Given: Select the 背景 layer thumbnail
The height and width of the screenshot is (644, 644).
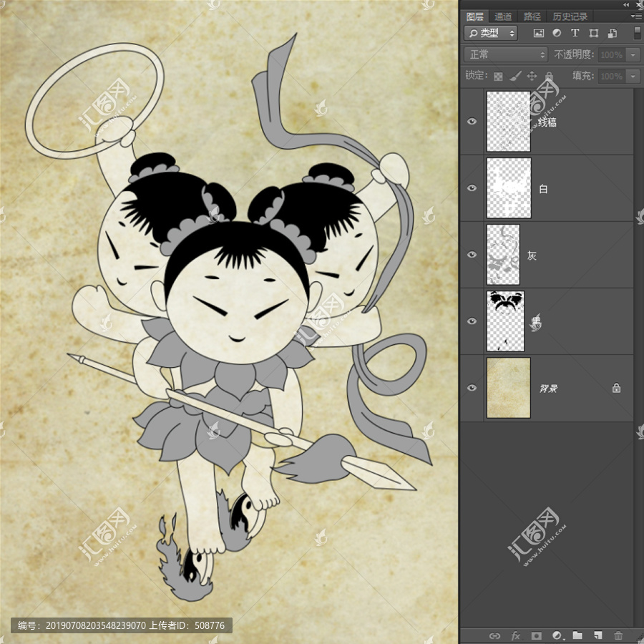Looking at the screenshot, I should coord(509,387).
